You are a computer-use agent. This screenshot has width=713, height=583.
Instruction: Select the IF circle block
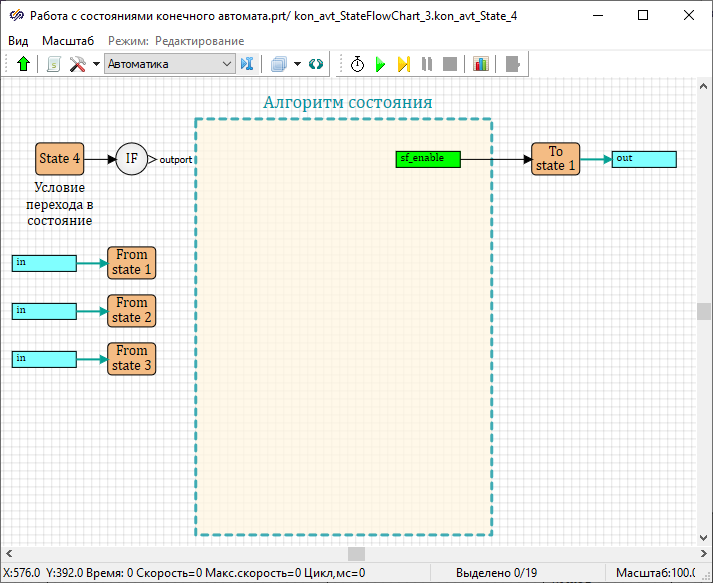131,158
